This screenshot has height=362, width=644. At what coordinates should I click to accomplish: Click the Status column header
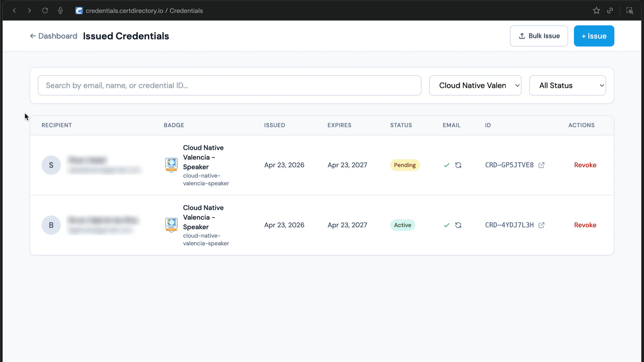tap(401, 125)
